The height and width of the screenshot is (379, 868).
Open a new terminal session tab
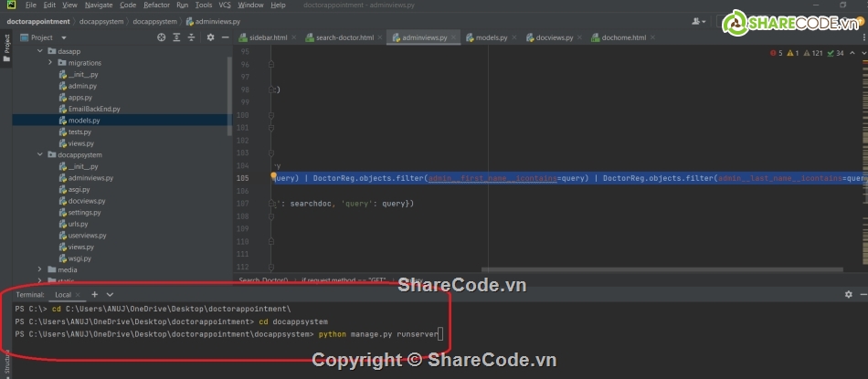[x=95, y=295]
